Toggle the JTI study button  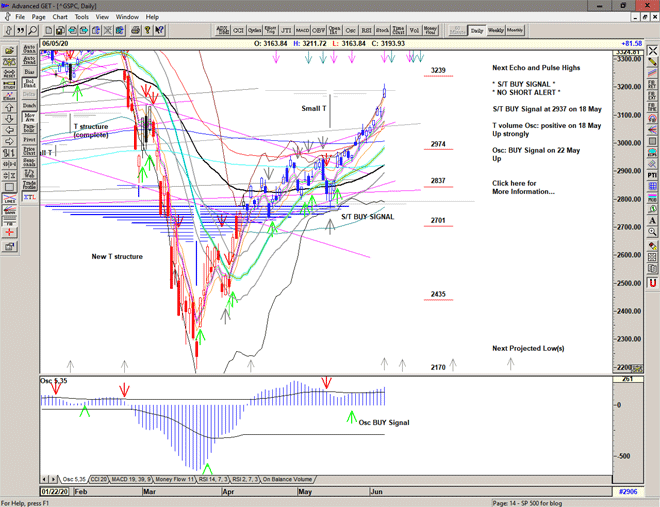click(x=286, y=30)
